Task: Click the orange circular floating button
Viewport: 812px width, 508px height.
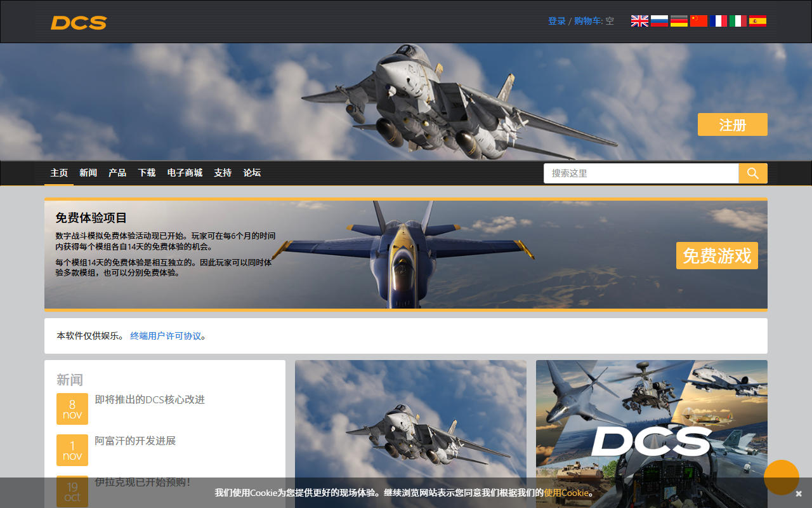Action: pyautogui.click(x=782, y=478)
